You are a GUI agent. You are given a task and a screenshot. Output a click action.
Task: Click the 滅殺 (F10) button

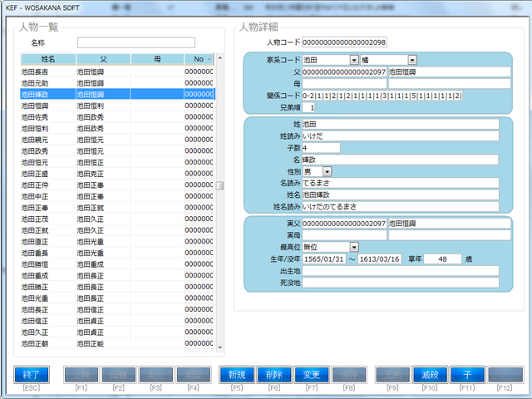(x=430, y=375)
